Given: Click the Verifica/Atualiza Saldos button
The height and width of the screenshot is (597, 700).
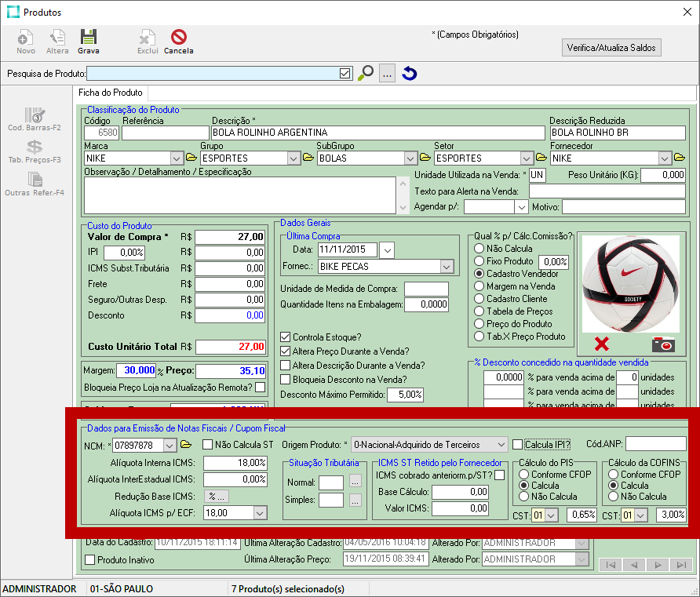Looking at the screenshot, I should [612, 48].
